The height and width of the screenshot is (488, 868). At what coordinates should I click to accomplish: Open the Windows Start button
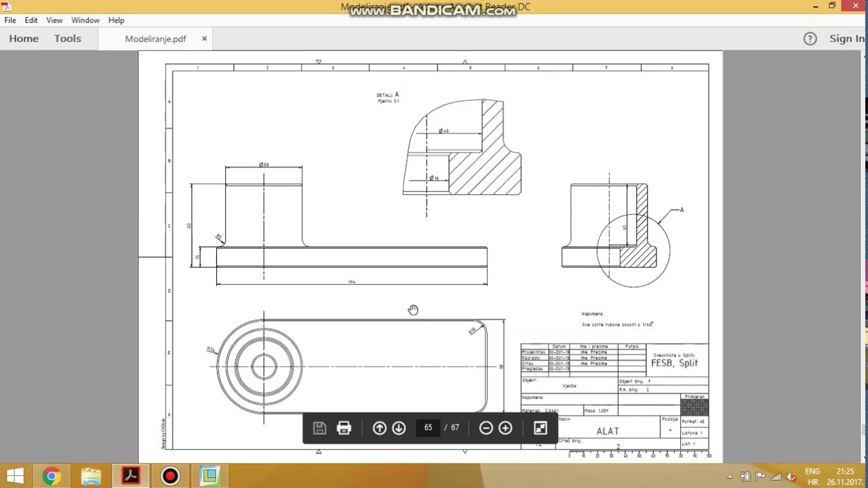click(x=16, y=476)
